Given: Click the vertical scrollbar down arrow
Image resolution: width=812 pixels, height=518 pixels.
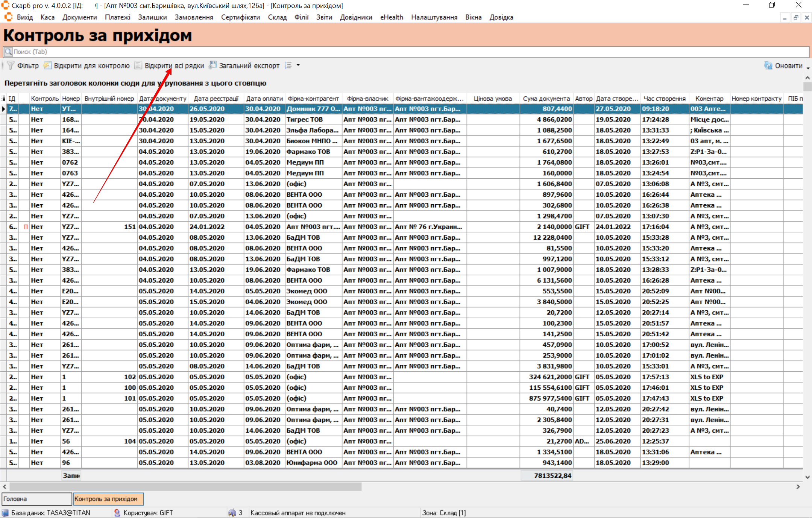Looking at the screenshot, I should point(807,477).
